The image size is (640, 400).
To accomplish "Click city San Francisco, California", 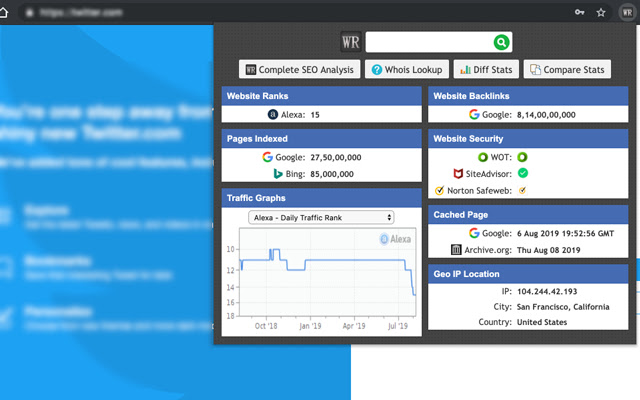I will click(563, 307).
